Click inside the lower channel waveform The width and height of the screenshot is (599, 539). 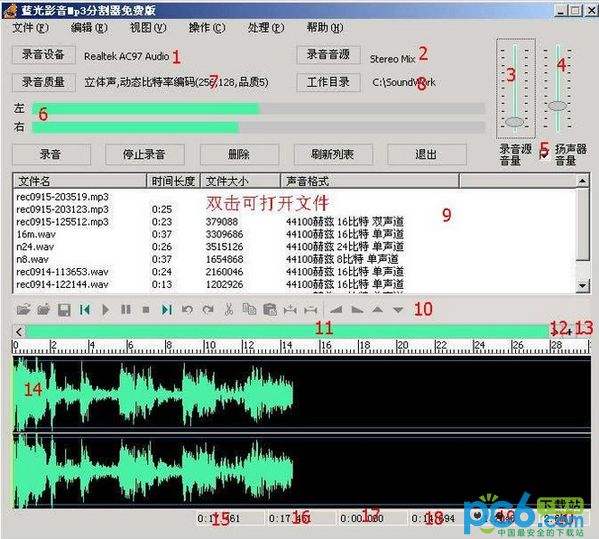click(x=302, y=472)
